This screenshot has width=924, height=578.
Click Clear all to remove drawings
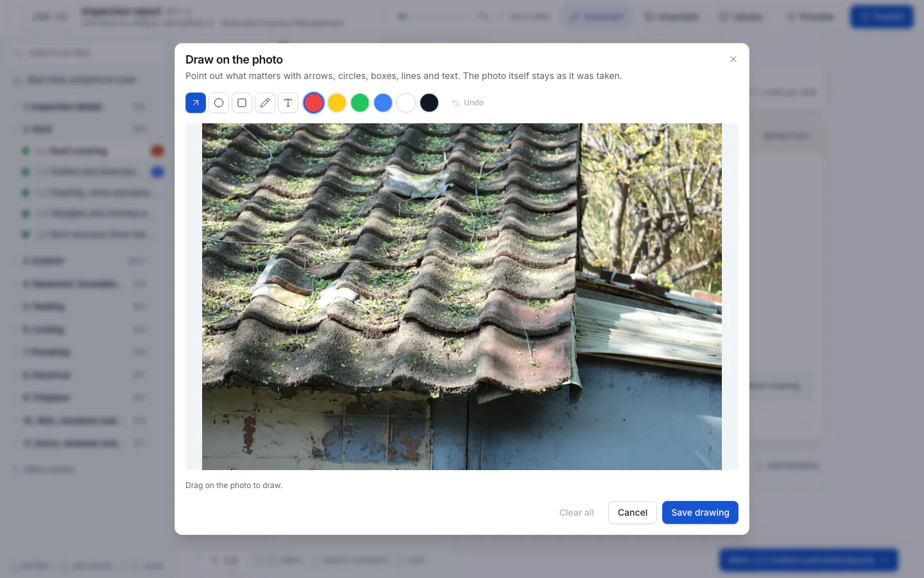tap(576, 512)
